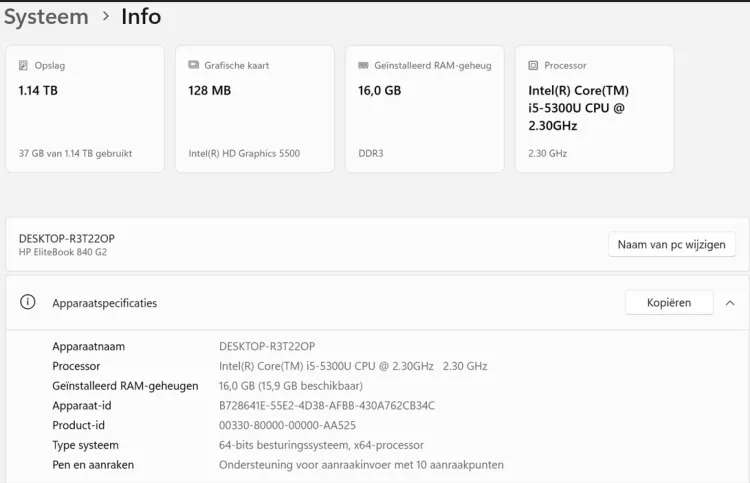
Task: Copy device specs with Kopiëren button
Action: click(x=669, y=302)
